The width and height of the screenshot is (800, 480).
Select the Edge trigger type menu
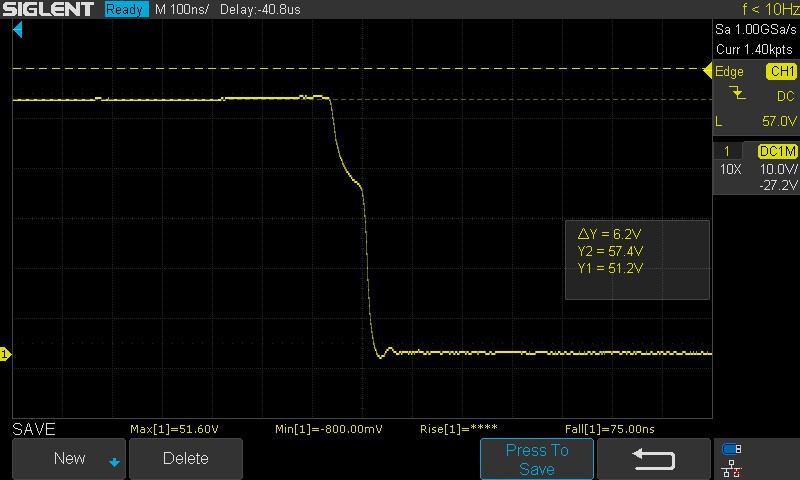(729, 72)
